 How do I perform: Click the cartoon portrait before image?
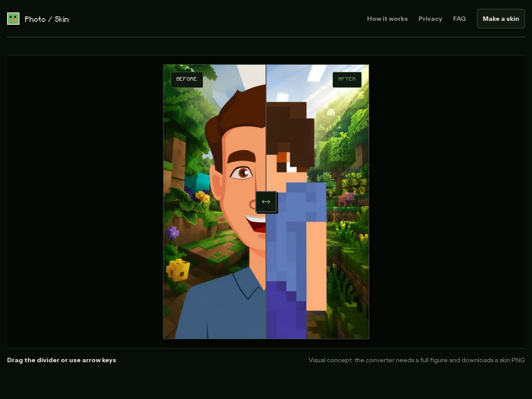tap(215, 202)
